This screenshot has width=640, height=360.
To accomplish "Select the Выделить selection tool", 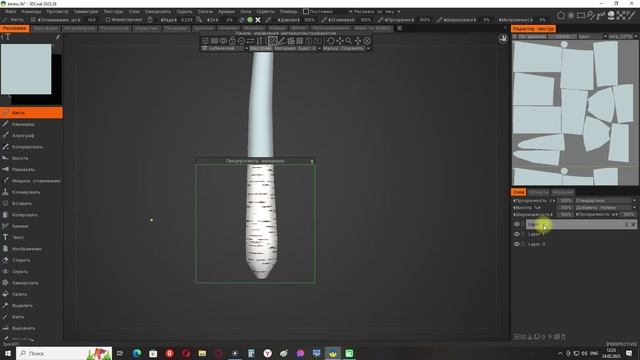I will pyautogui.click(x=31, y=305).
